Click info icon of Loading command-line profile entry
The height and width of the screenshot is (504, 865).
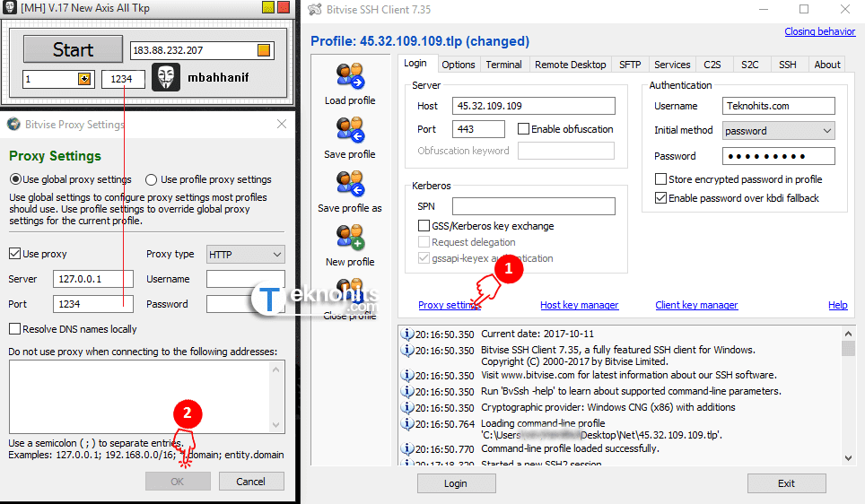[x=407, y=423]
